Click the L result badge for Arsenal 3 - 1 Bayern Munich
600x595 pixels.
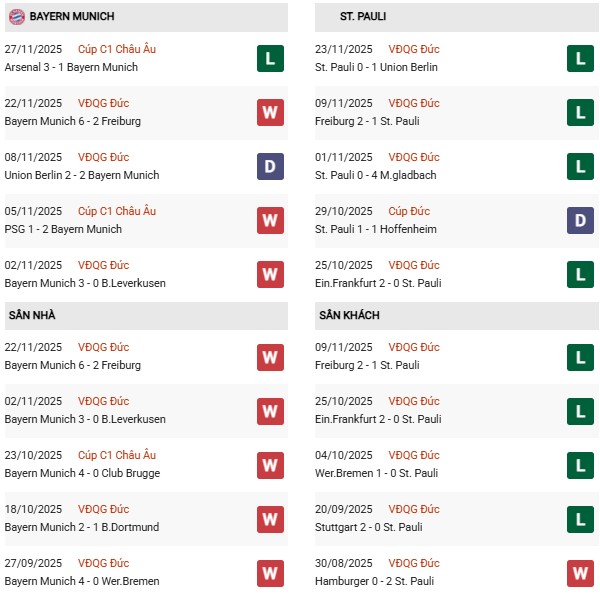click(270, 59)
